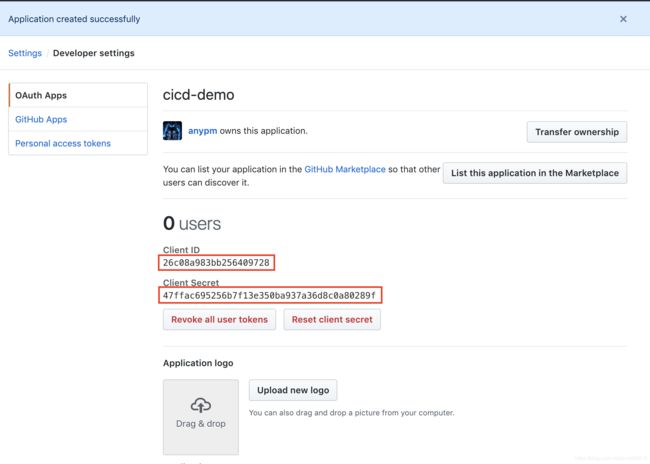Open the Settings breadcrumb link
Screen dimensions: 650x464
point(25,53)
